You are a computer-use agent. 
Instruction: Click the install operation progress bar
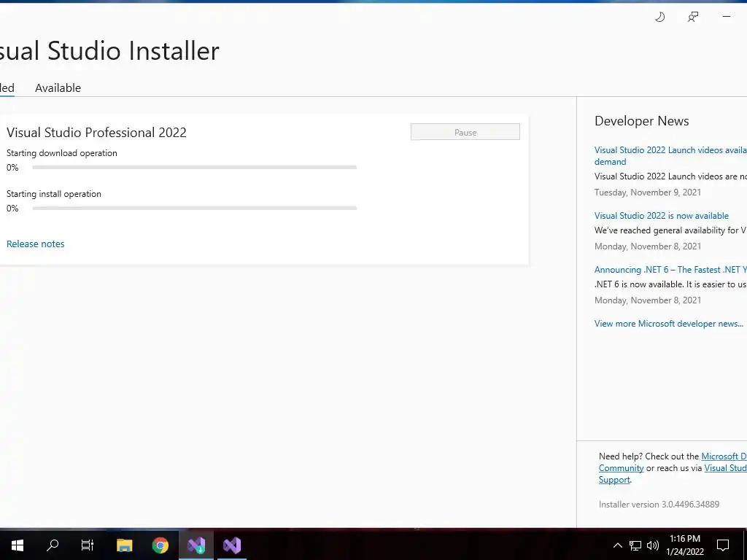pos(194,208)
